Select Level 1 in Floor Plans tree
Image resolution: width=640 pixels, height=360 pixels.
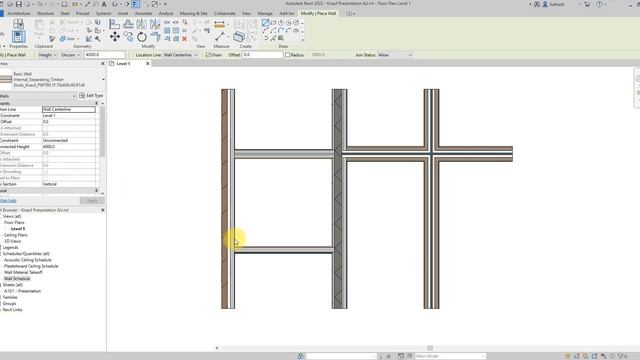point(18,229)
